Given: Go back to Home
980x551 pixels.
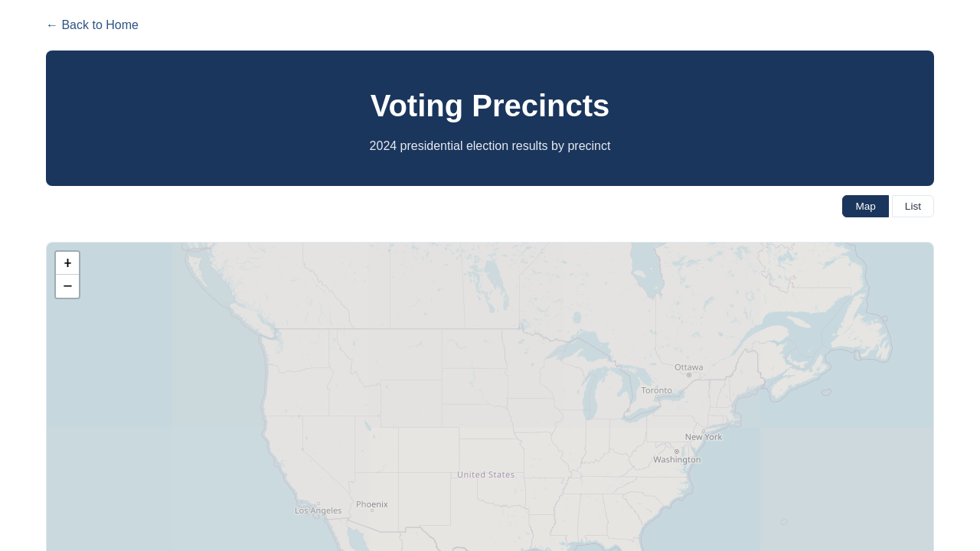Looking at the screenshot, I should 92,25.
